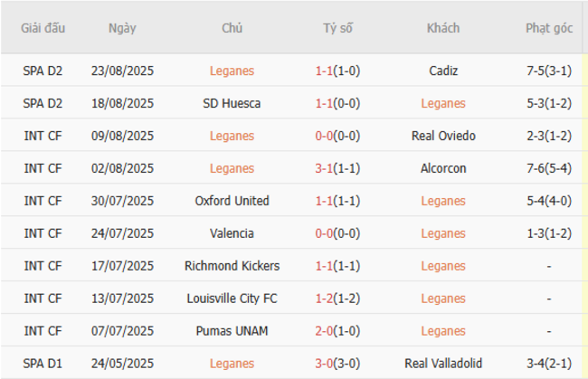Click Richmond Kickers team name
Viewport: 588px width, 379px height.
click(x=232, y=266)
